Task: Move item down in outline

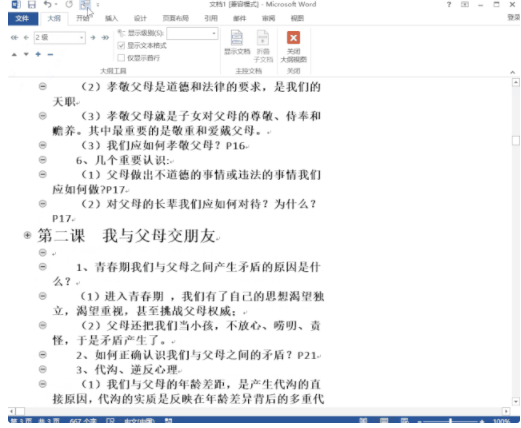Action: pos(26,54)
